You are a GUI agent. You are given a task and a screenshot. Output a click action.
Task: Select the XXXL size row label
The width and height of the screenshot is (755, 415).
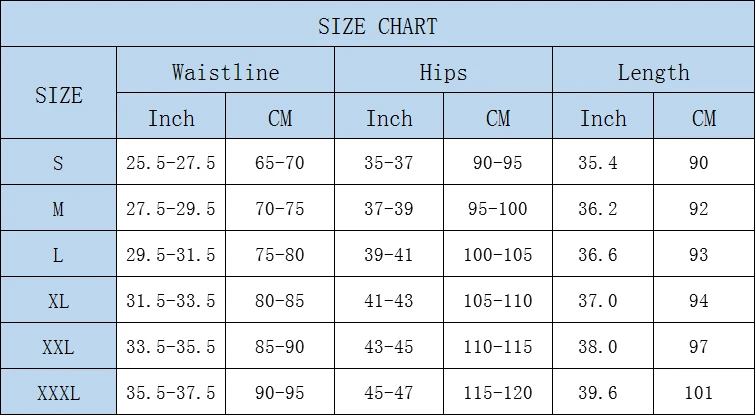coord(59,392)
